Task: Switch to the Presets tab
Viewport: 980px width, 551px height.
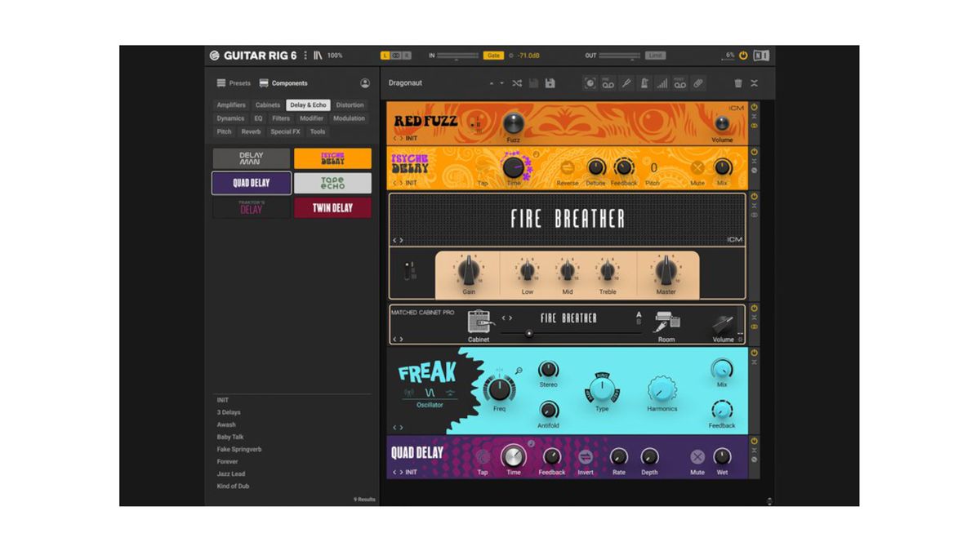Action: click(x=236, y=82)
